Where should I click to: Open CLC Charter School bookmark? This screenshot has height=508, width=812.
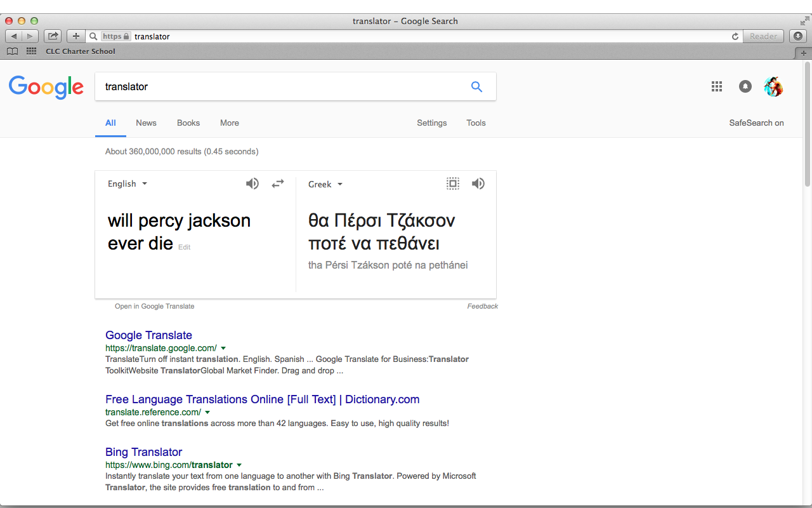coord(81,51)
